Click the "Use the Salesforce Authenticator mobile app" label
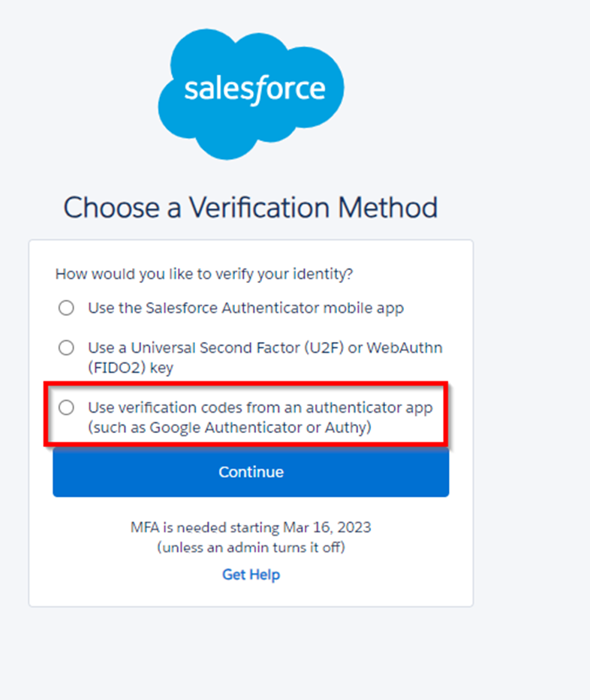 245,308
